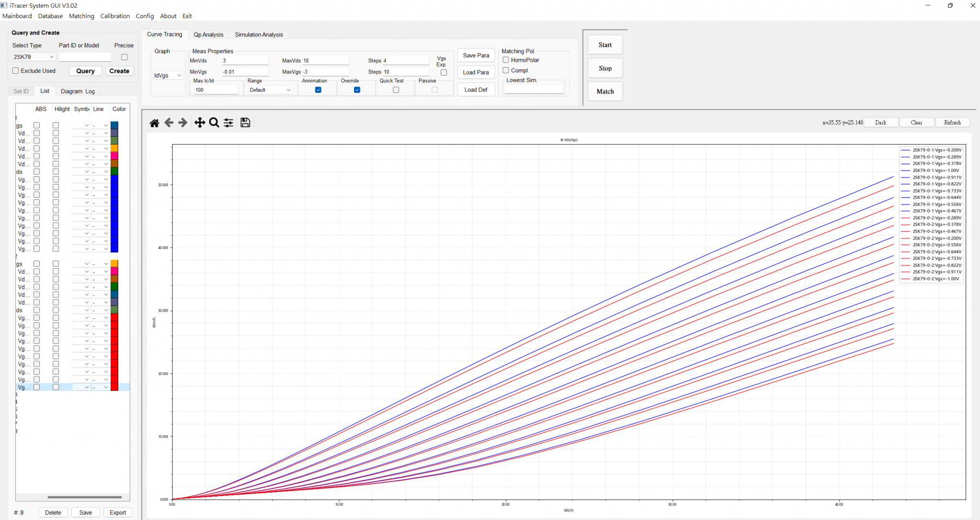Open Line dropdown in the highlighted Vg row
The width and height of the screenshot is (980, 520).
[x=100, y=387]
